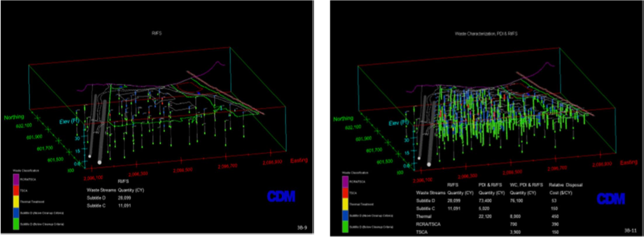
Task: Click the Subtitle C value 11,091 in left table
Action: 124,206
